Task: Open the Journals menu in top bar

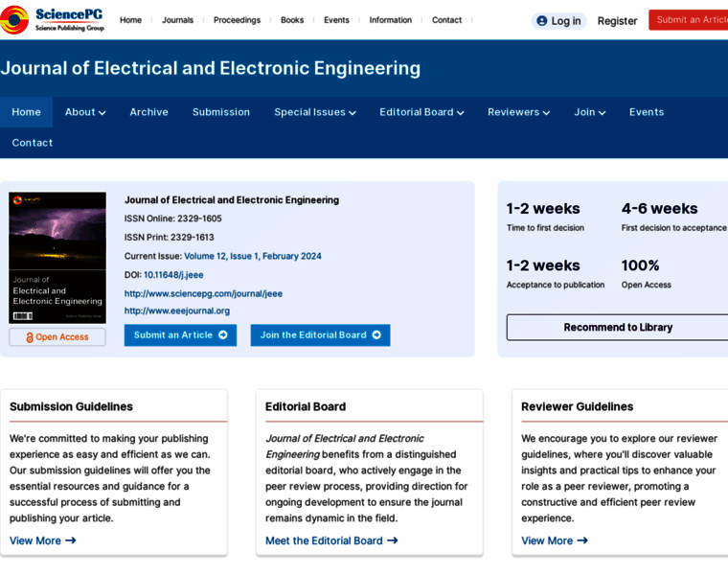Action: (x=177, y=20)
